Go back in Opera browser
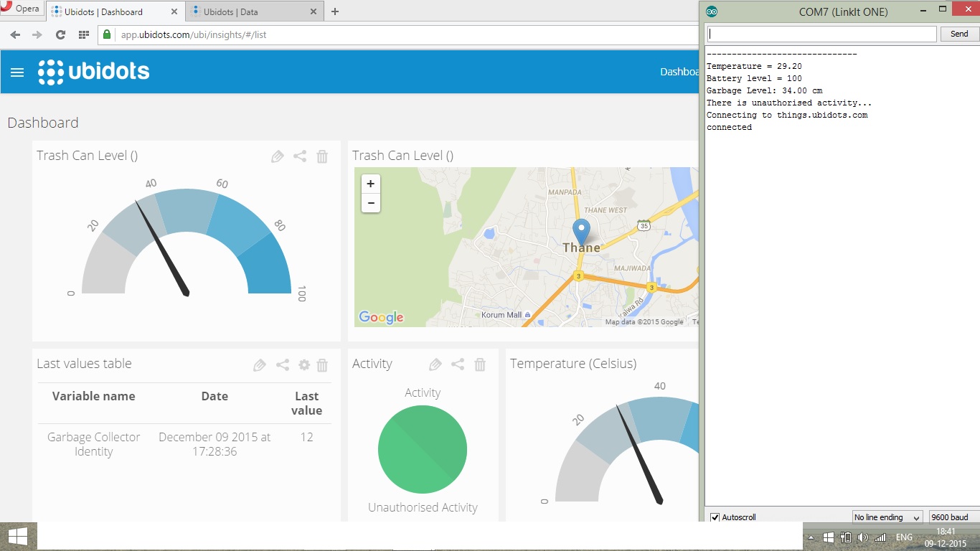Screen dimensions: 980x551 click(x=15, y=34)
